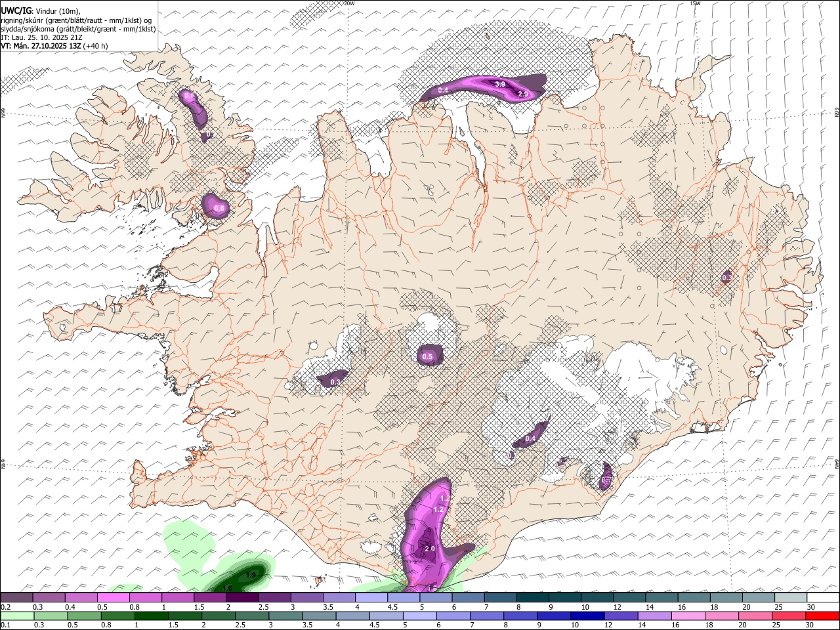The height and width of the screenshot is (630, 840).
Task: Click the violet rain swatch labeled 14
Action: (654, 616)
